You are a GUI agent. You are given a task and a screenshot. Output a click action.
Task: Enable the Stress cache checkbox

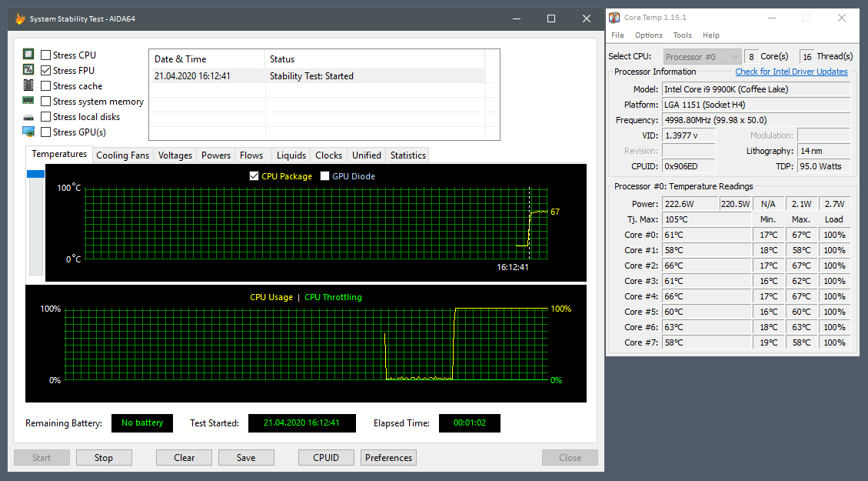point(46,86)
